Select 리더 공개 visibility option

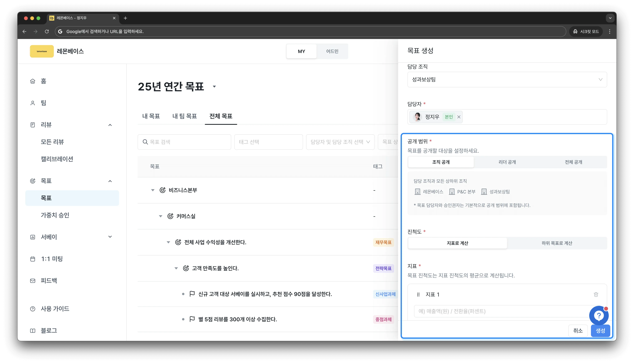507,162
